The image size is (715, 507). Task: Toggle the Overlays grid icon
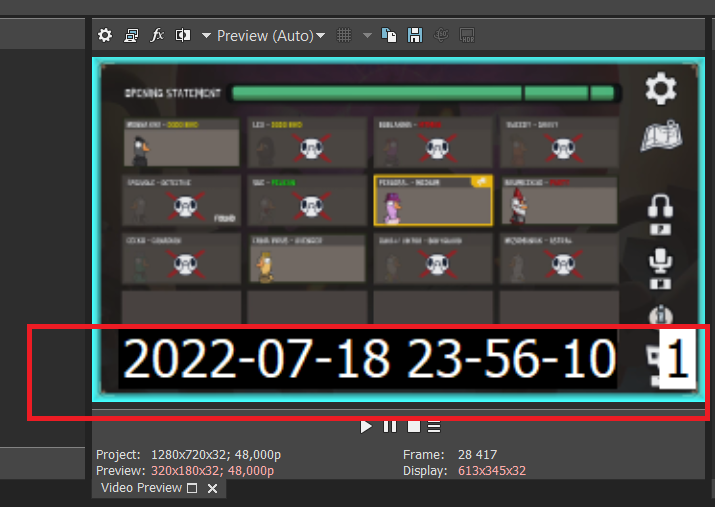point(344,35)
